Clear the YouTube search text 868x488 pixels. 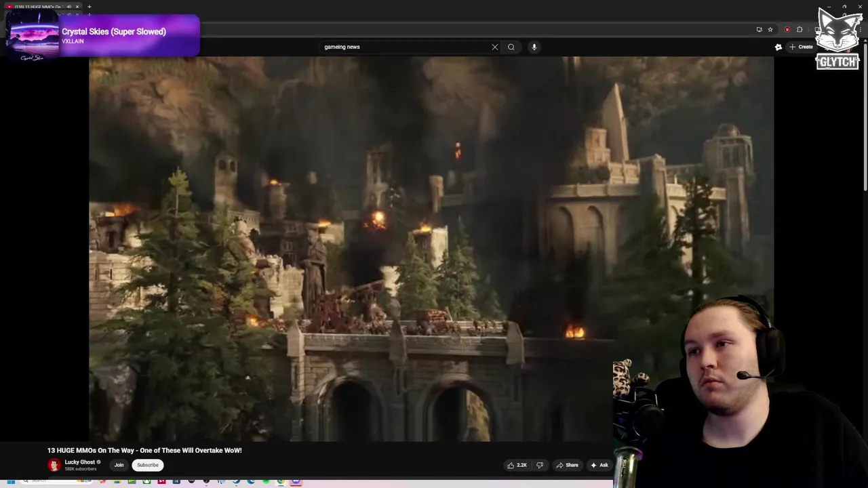coord(495,47)
